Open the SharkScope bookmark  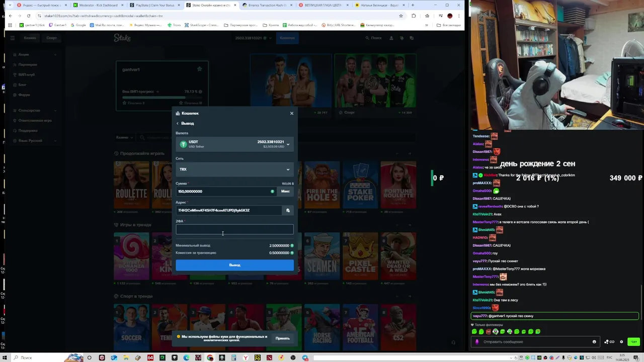point(201,25)
